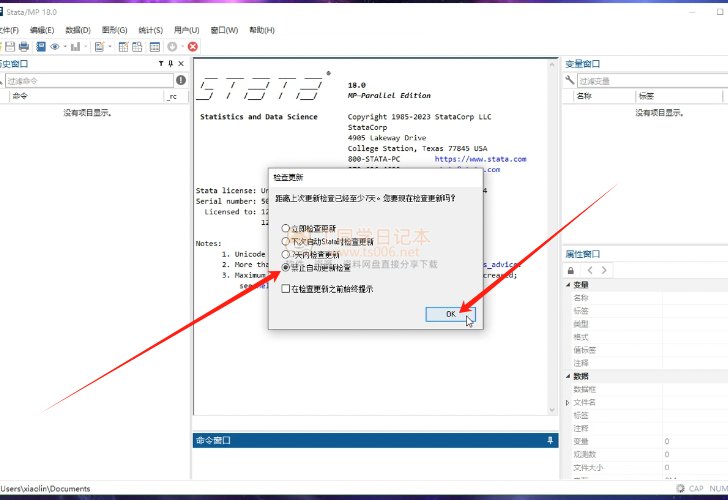This screenshot has width=728, height=500.
Task: Click the '_rc' column header in History window
Action: [176, 96]
